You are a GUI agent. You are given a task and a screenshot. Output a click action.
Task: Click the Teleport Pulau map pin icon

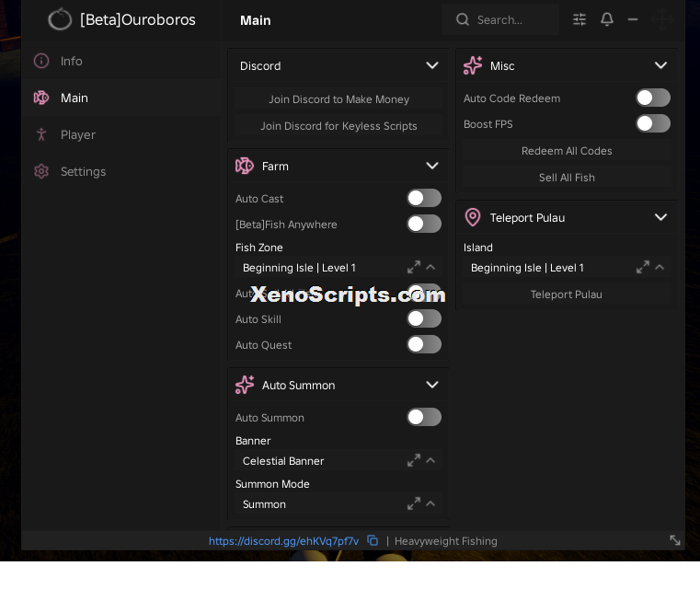click(473, 217)
